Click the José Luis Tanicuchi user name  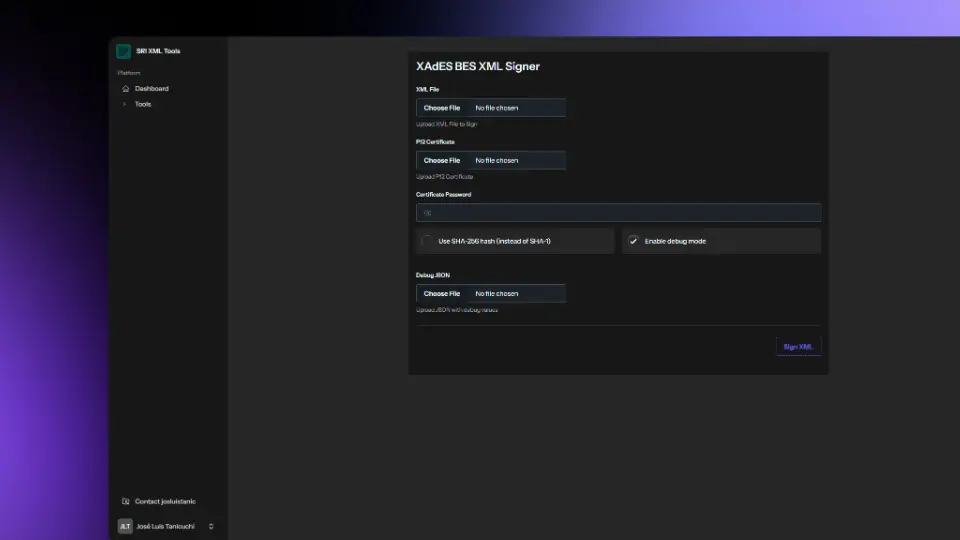click(x=165, y=526)
